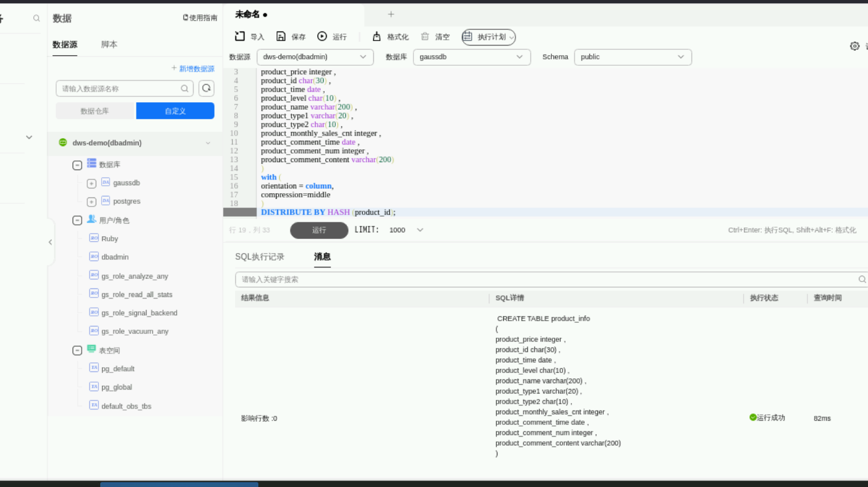Click the pg_global tablespace icon
Screen dimensions: 868x487
tap(94, 386)
